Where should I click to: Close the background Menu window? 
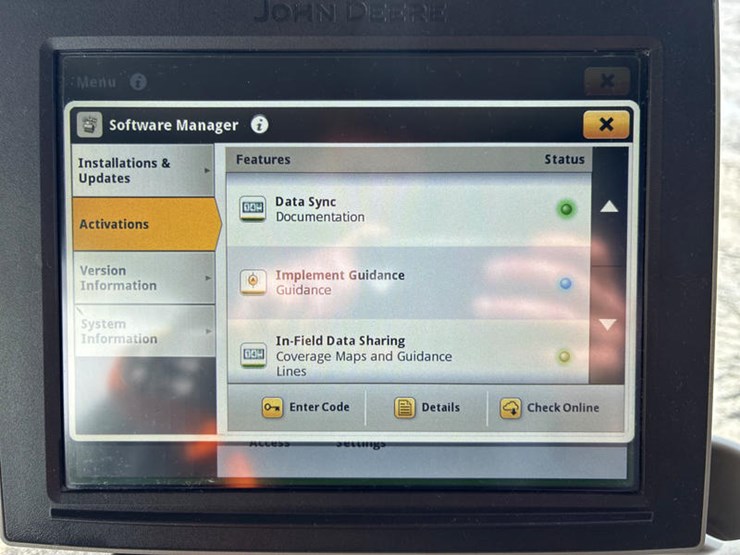(607, 81)
